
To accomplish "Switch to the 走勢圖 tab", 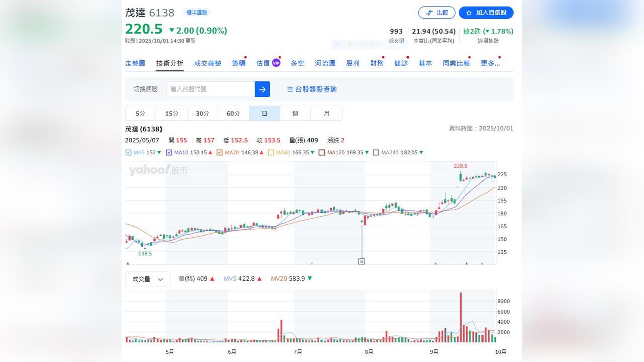I will pyautogui.click(x=135, y=63).
